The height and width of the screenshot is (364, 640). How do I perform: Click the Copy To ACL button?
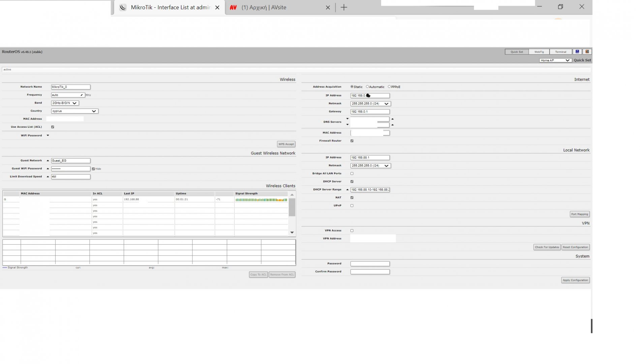click(258, 275)
